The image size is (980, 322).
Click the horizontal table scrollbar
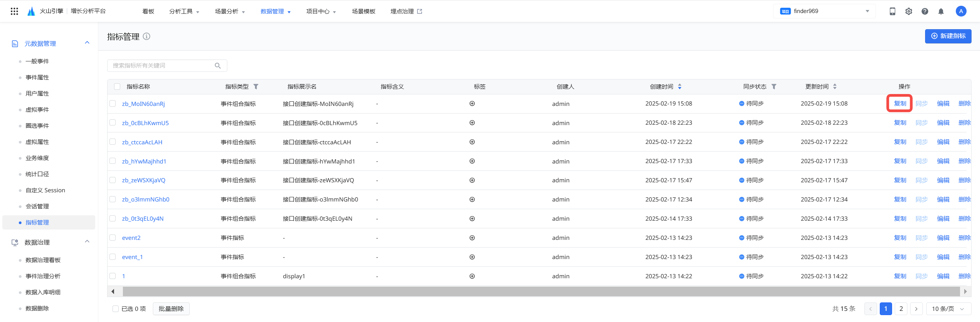tap(541, 291)
